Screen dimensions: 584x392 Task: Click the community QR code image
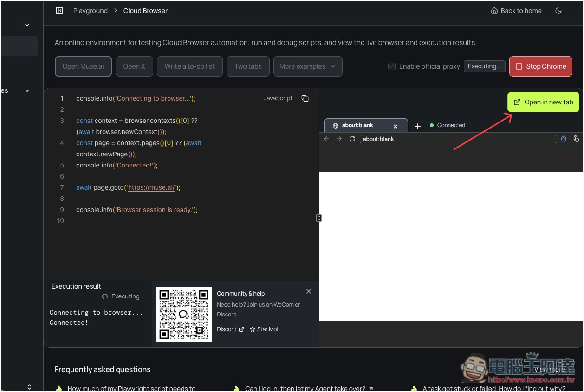[x=184, y=315]
